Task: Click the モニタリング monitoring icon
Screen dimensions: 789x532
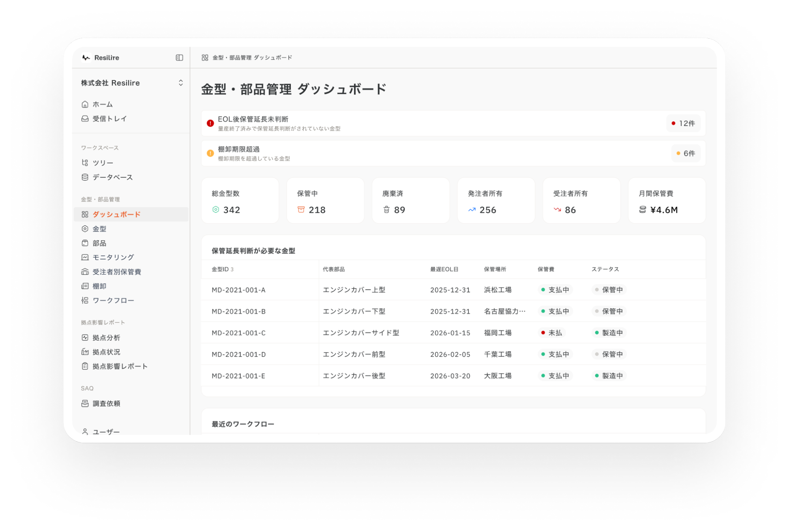Action: [x=85, y=257]
